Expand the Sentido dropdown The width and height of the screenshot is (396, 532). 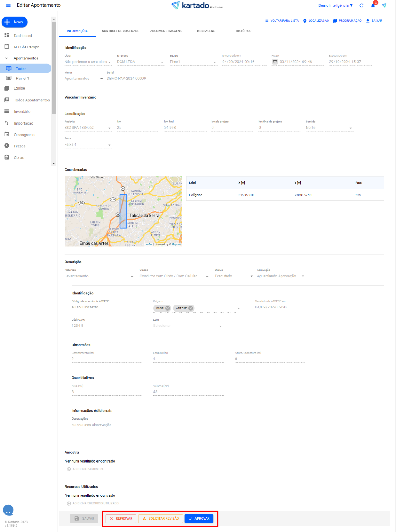tap(351, 128)
